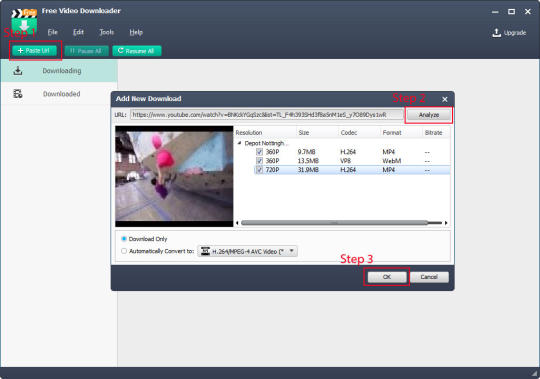Click the URL input field
Image resolution: width=540 pixels, height=379 pixels.
267,115
